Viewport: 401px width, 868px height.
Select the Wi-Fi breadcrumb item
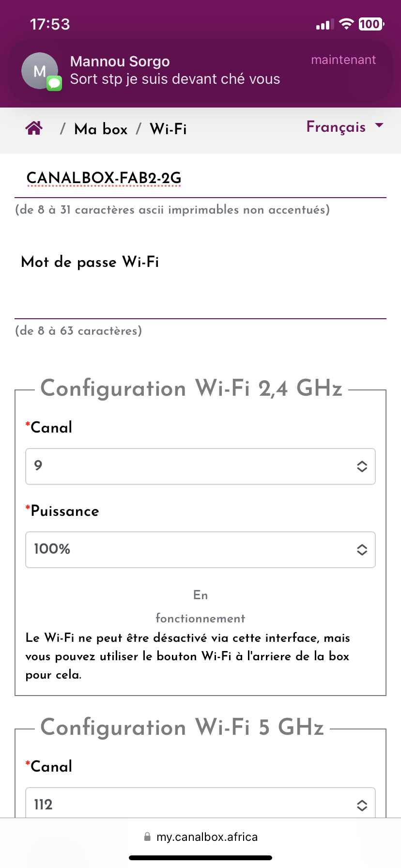coord(168,129)
